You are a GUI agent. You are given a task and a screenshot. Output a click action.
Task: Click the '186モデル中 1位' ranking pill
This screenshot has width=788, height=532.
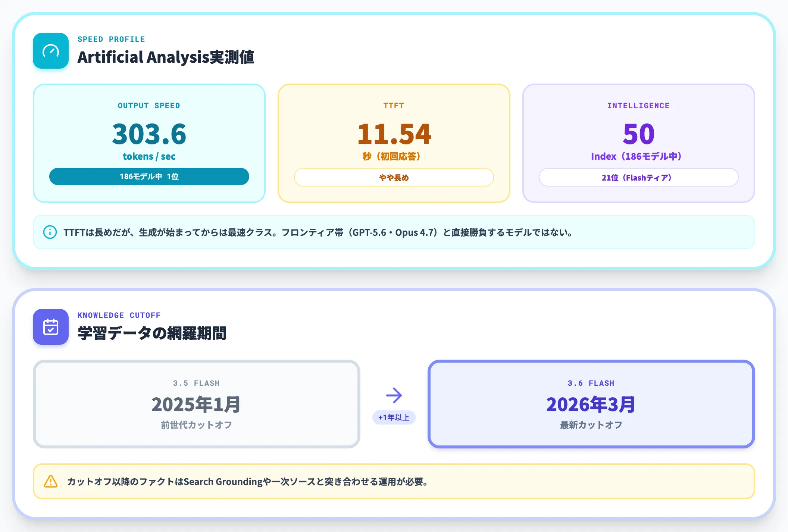(x=149, y=176)
